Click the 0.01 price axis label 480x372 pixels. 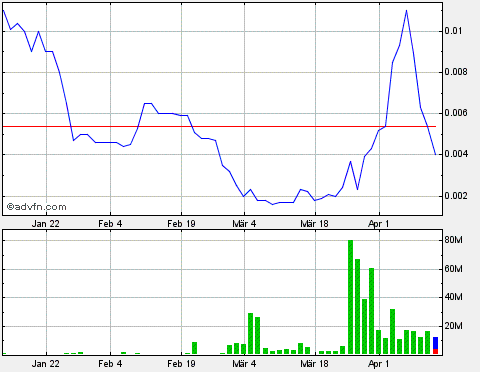pyautogui.click(x=453, y=31)
